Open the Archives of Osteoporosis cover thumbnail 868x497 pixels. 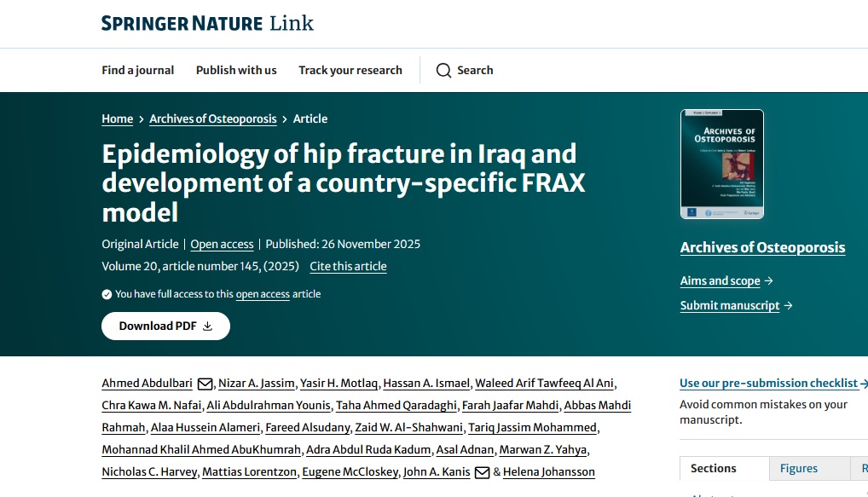tap(721, 165)
